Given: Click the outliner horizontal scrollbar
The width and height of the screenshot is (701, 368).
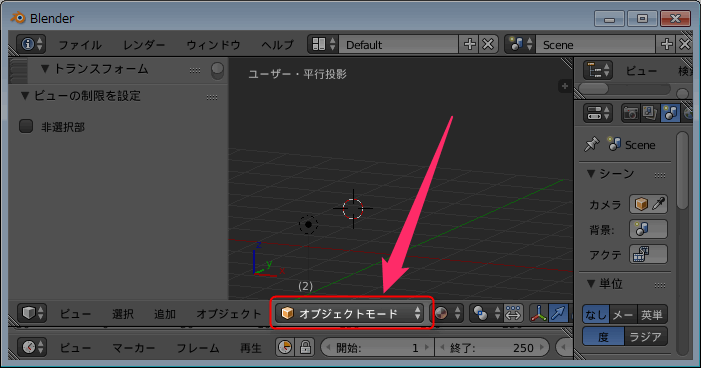Looking at the screenshot, I should 594,88.
